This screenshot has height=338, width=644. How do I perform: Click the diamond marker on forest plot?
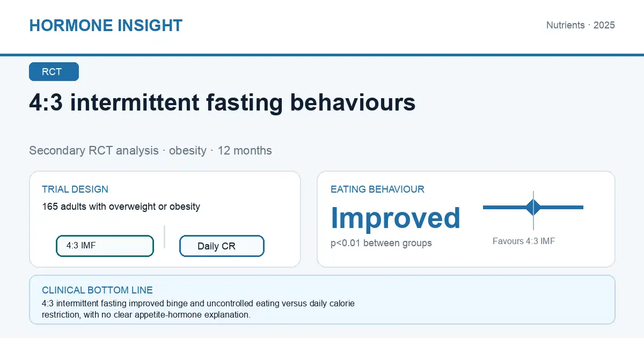click(x=533, y=207)
